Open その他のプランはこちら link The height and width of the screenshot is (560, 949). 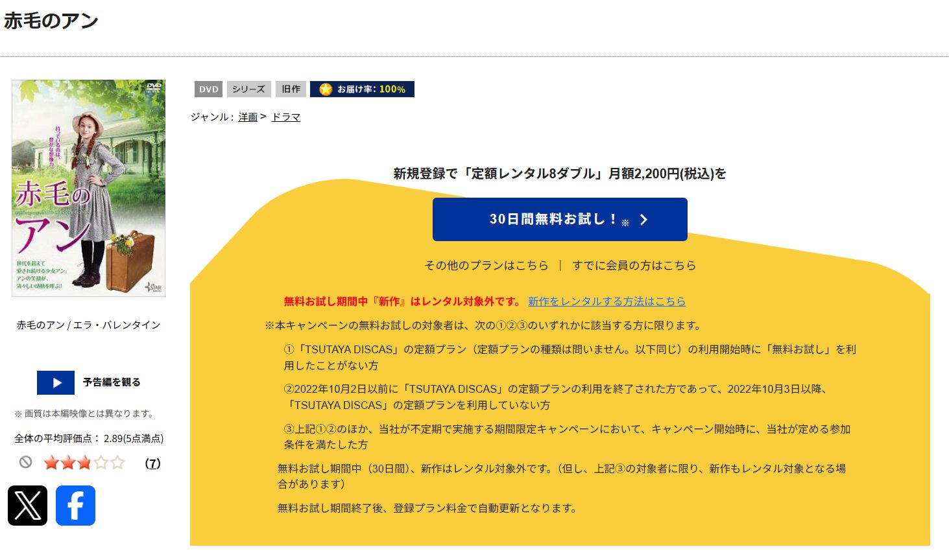coord(487,265)
